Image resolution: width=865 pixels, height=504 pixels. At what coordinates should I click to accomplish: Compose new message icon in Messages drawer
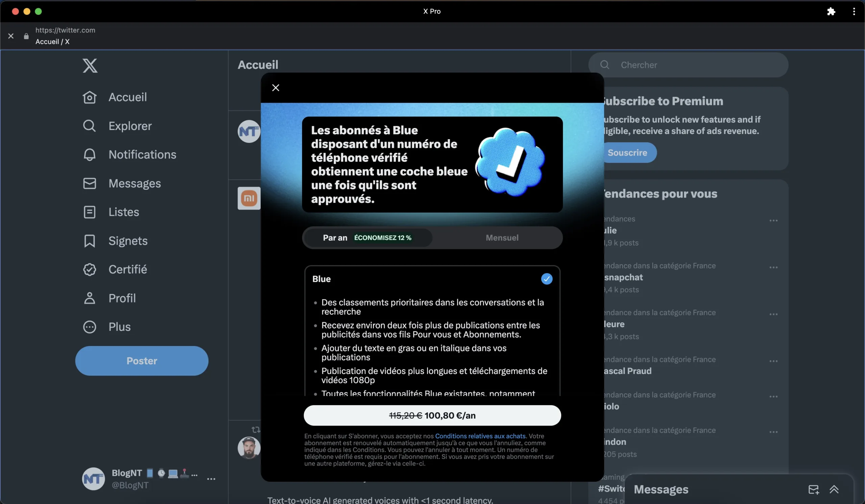pyautogui.click(x=814, y=489)
